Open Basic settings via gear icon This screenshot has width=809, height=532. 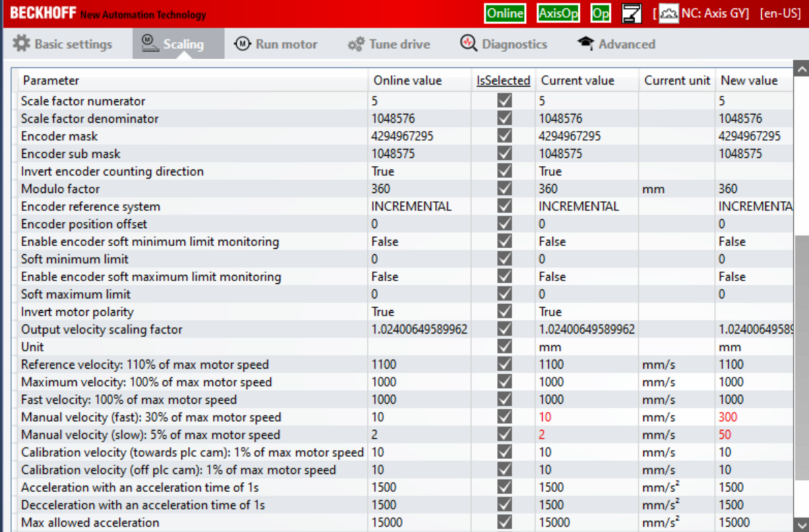coord(22,44)
